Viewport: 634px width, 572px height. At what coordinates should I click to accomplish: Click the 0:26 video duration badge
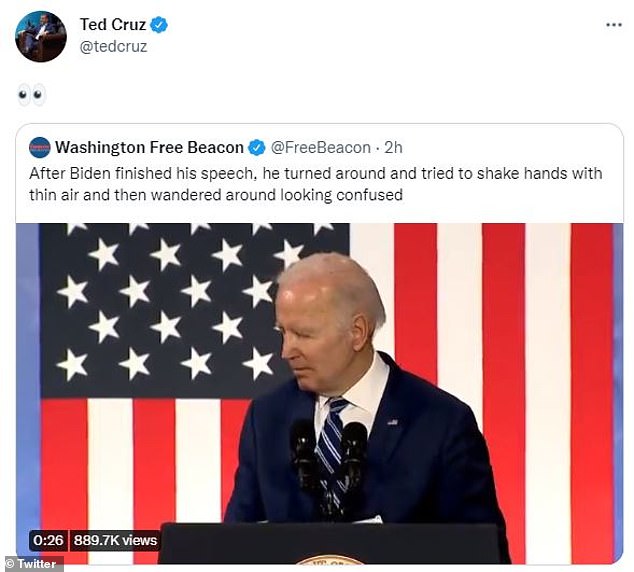click(x=49, y=540)
